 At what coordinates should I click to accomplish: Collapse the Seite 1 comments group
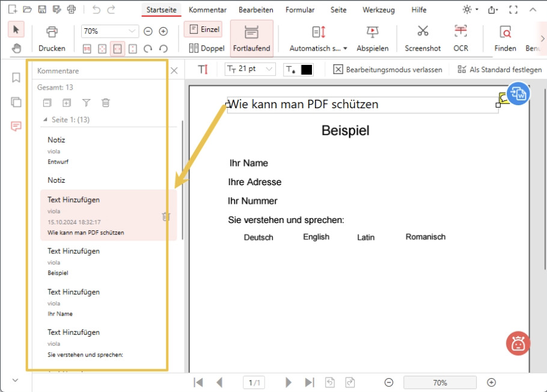[45, 120]
